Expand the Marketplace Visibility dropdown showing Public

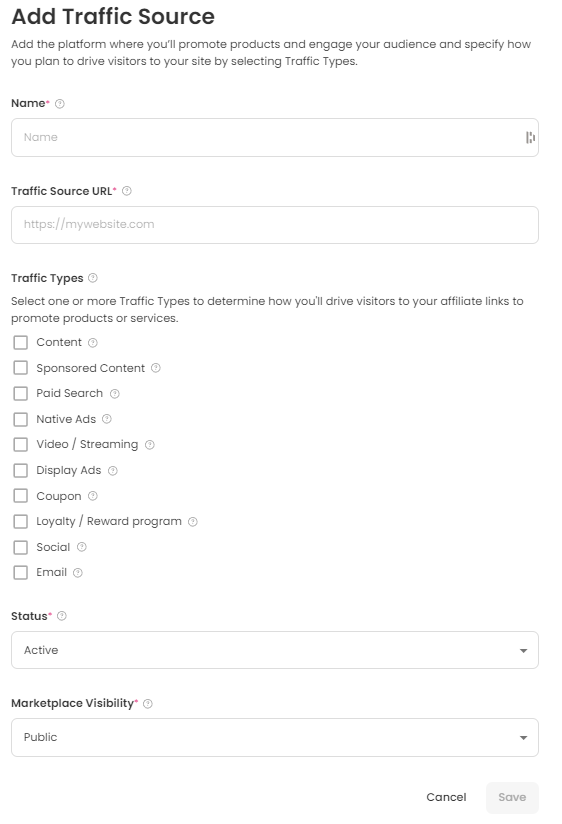click(275, 737)
